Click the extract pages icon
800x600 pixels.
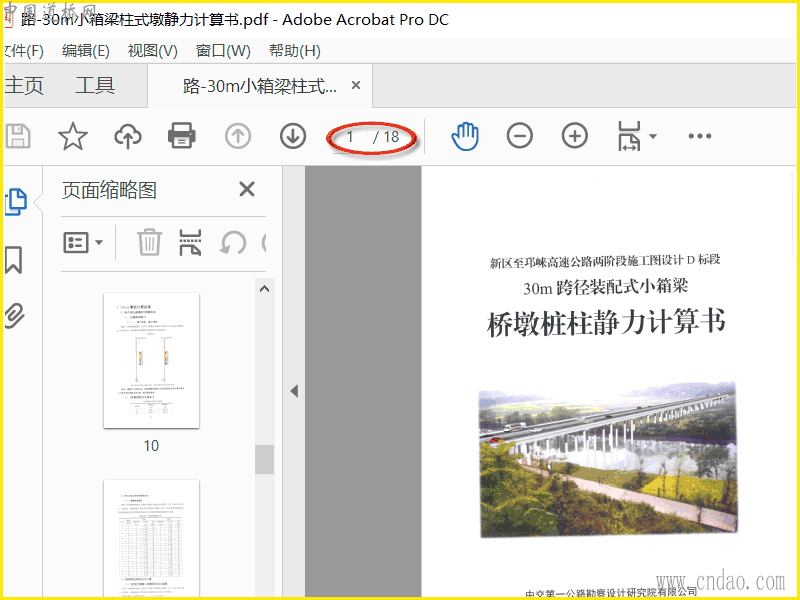(190, 242)
